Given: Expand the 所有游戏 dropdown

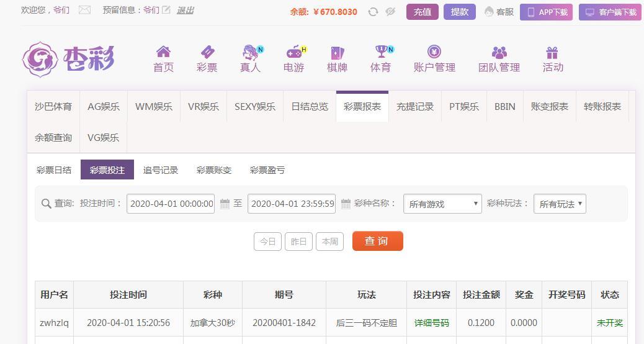Looking at the screenshot, I should [443, 204].
